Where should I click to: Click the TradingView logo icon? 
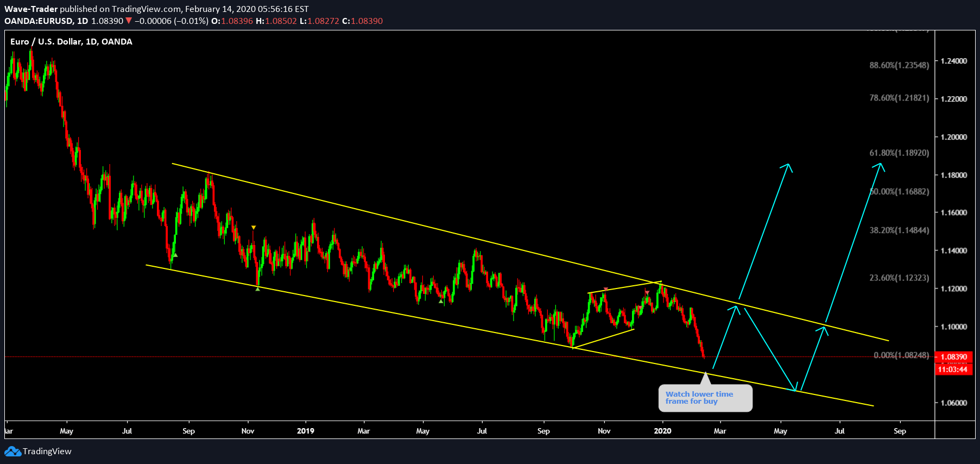pyautogui.click(x=12, y=452)
